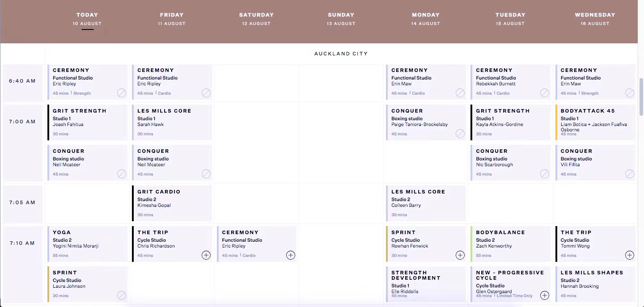Click unavailable icon on Tuesday Conquer class

tap(544, 174)
